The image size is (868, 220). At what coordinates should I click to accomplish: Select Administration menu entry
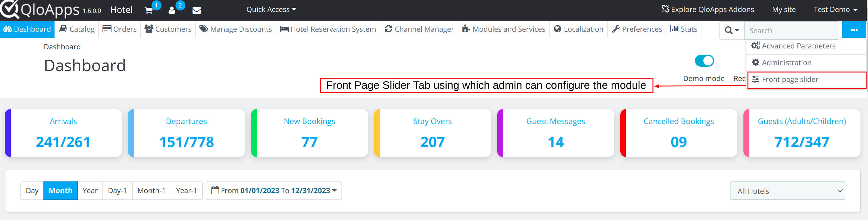click(806, 63)
